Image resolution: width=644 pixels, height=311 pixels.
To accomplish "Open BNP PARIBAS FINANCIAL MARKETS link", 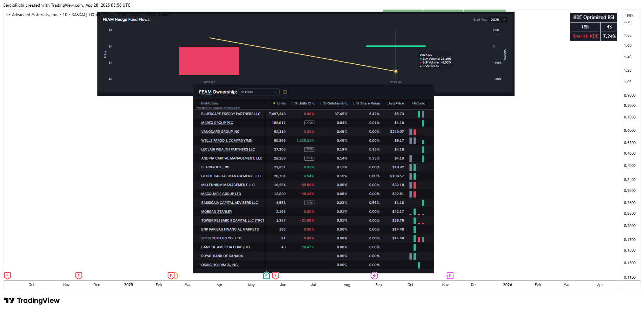I will 230,229.
